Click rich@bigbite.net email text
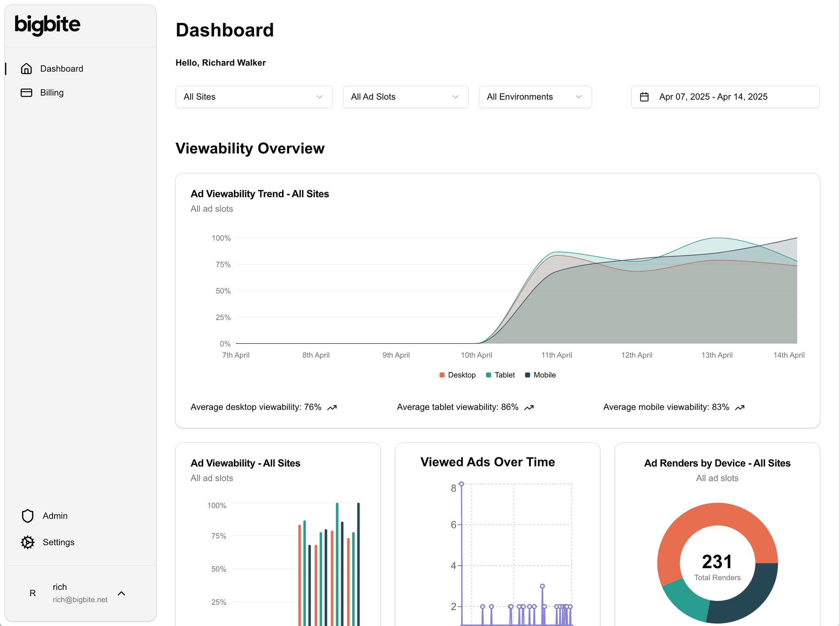The width and height of the screenshot is (840, 626). pyautogui.click(x=80, y=600)
